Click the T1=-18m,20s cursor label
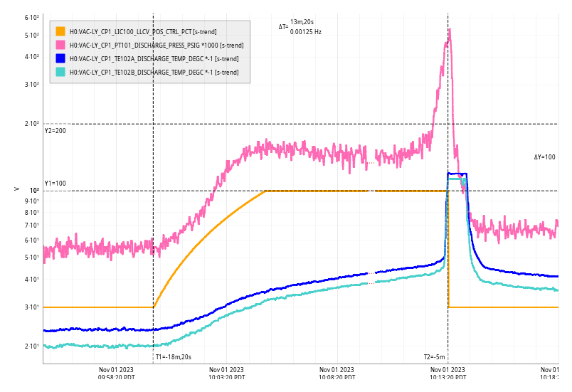Screen dimensions: 572x392 coord(174,357)
